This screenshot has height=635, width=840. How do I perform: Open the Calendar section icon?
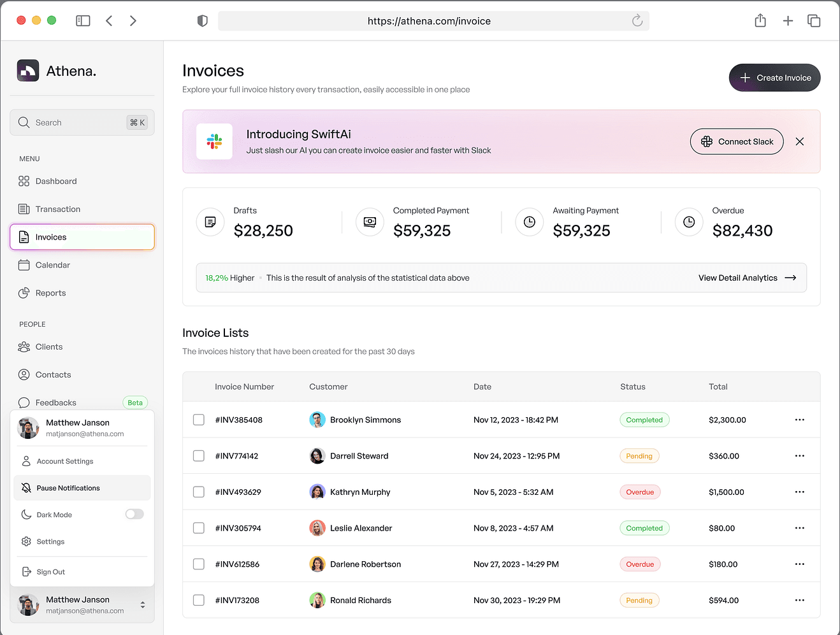(25, 265)
